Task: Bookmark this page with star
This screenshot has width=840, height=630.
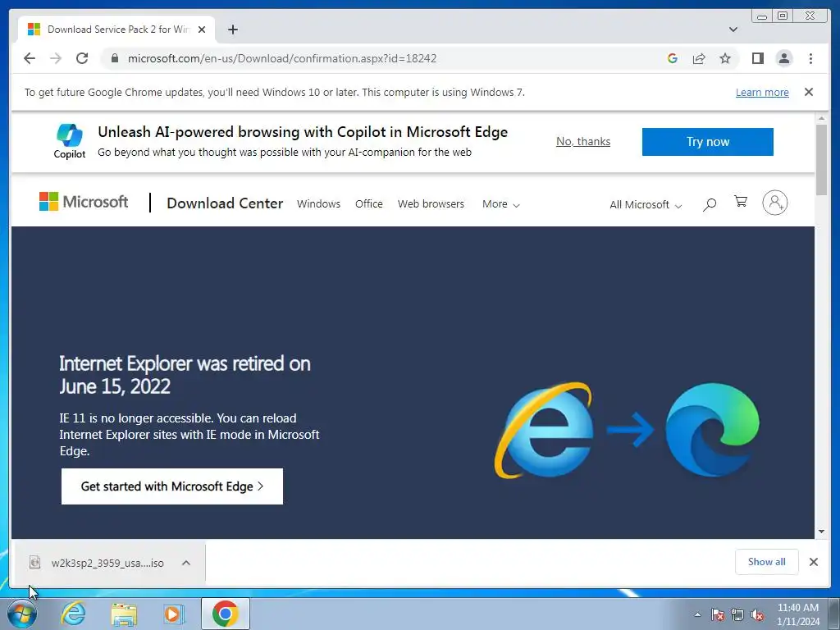Action: (x=725, y=58)
